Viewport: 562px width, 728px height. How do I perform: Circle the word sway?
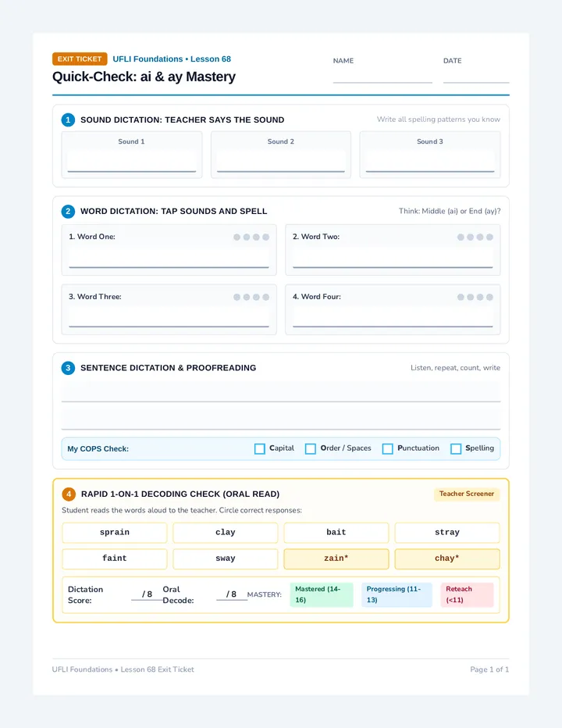click(226, 558)
